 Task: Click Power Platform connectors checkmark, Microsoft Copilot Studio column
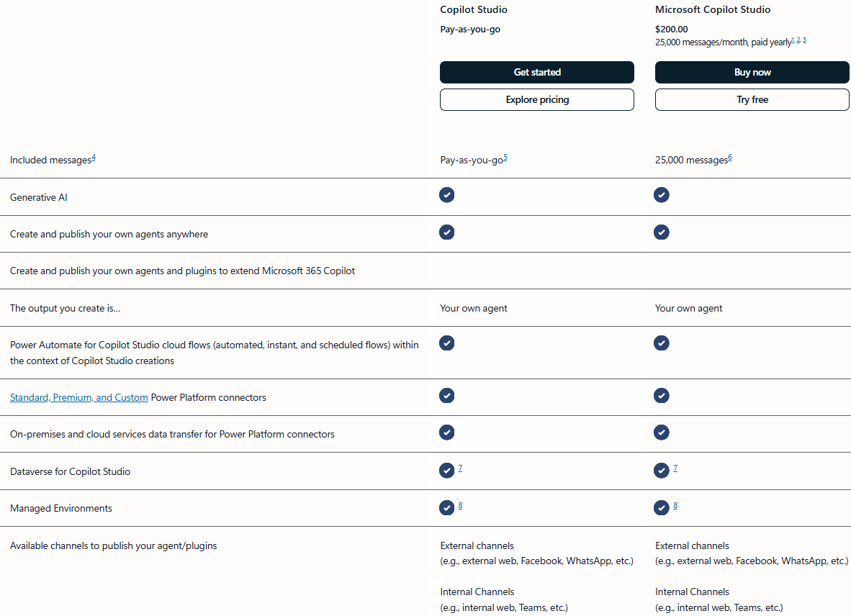(662, 396)
